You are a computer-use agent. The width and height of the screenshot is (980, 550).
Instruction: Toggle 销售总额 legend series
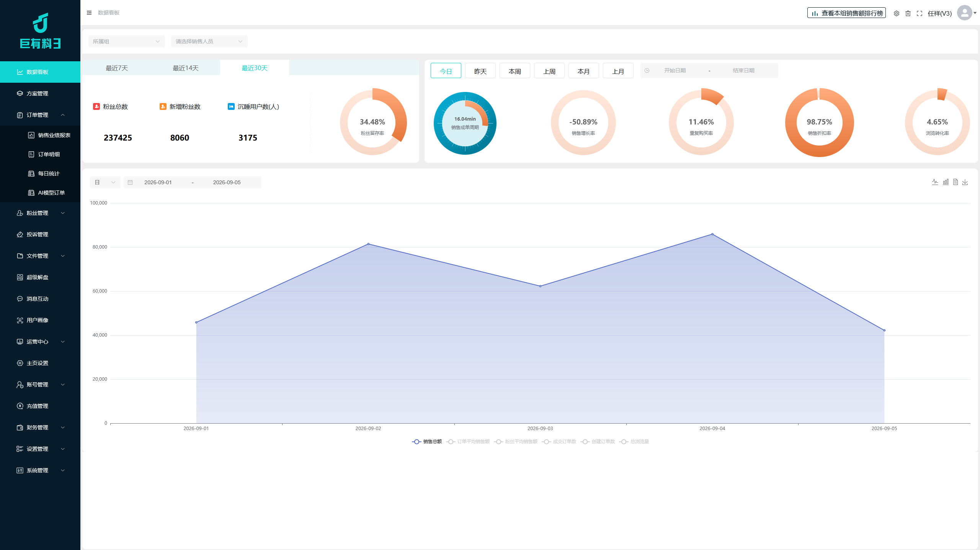click(427, 442)
